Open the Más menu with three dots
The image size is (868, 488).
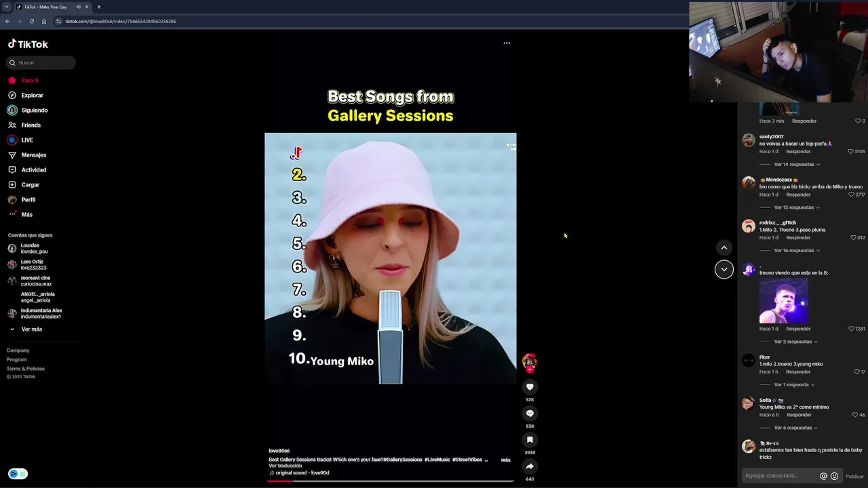tap(20, 215)
